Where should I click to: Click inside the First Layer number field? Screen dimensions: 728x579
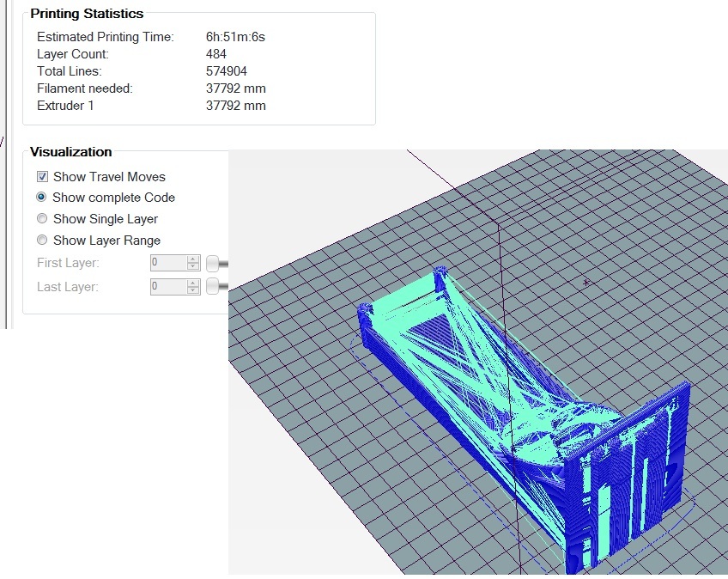tap(168, 262)
